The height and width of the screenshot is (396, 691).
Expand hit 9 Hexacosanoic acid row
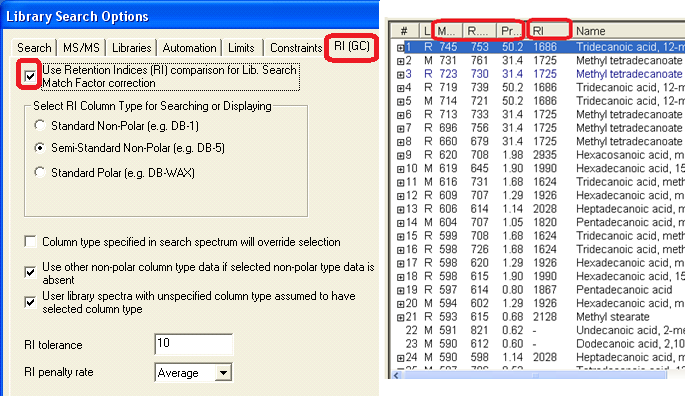point(400,155)
